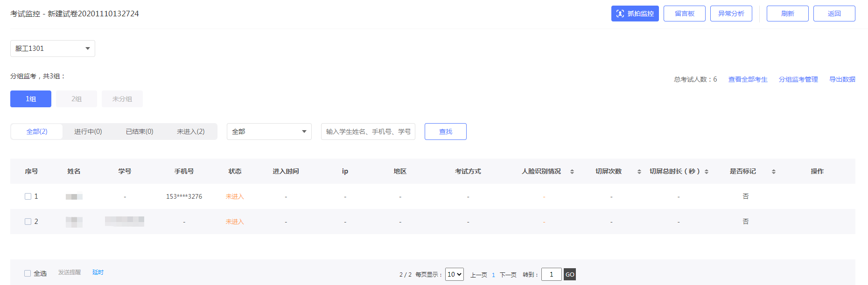The height and width of the screenshot is (285, 868).
Task: Enable the 全选 select-all checkbox
Action: pos(28,273)
